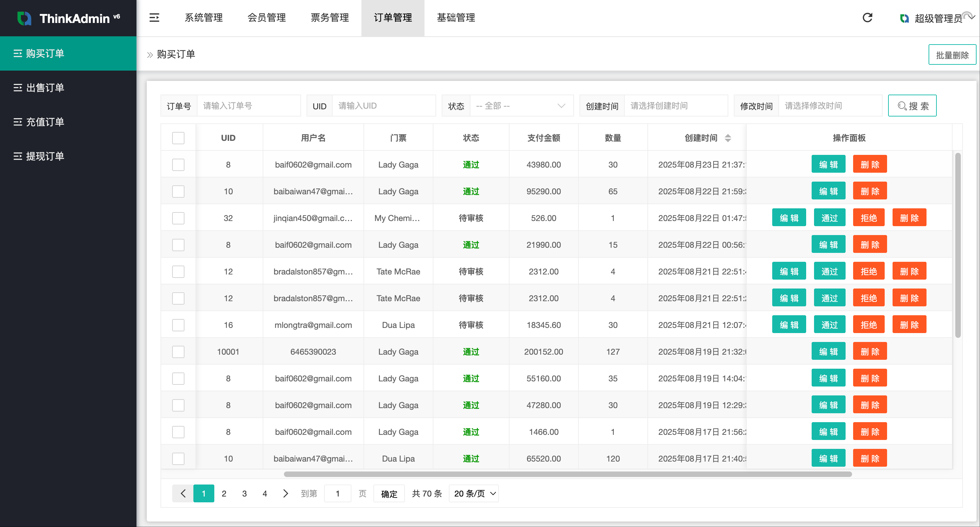Check the jinqian450@gmail row checkbox

click(x=178, y=218)
